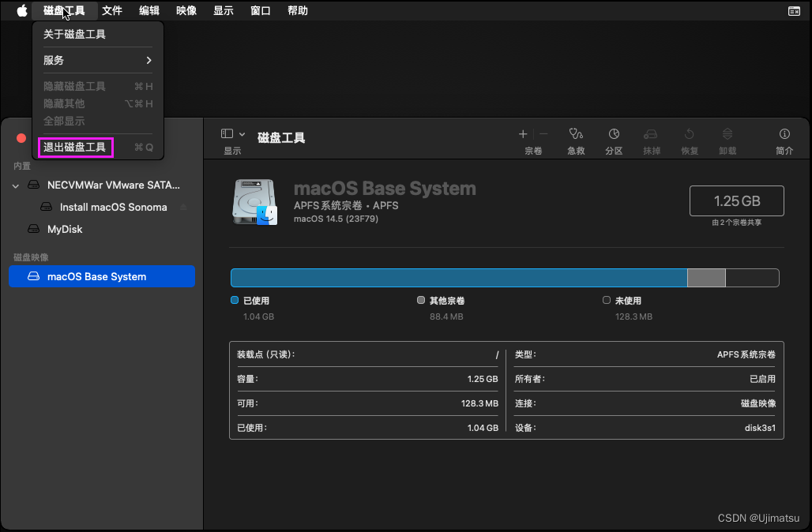
Task: Click the 磁盘映像 sidebar section header
Action: (31, 257)
